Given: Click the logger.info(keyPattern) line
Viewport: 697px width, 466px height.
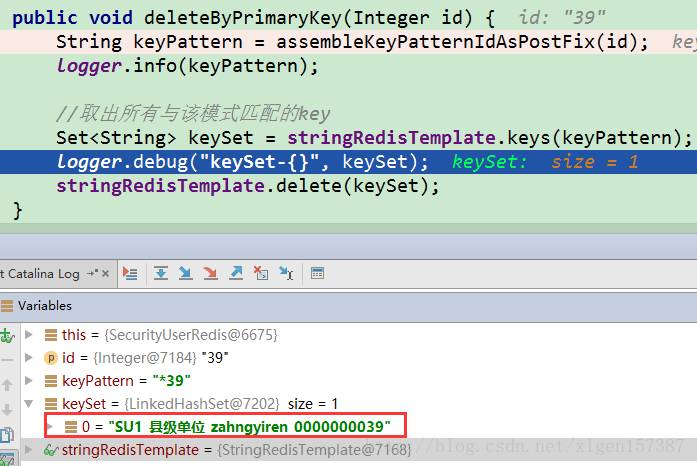Looking at the screenshot, I should [188, 66].
